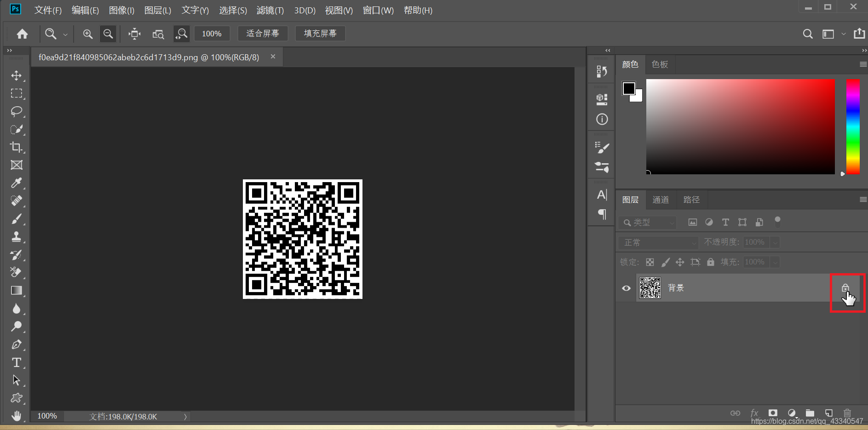
Task: Select the Horizontal Type tool
Action: click(x=17, y=362)
